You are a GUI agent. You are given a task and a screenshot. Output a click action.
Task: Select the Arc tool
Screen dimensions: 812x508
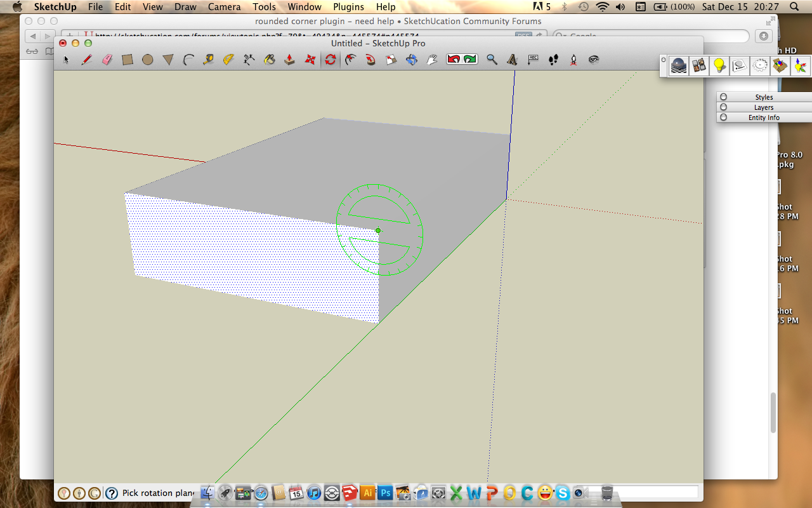point(188,60)
